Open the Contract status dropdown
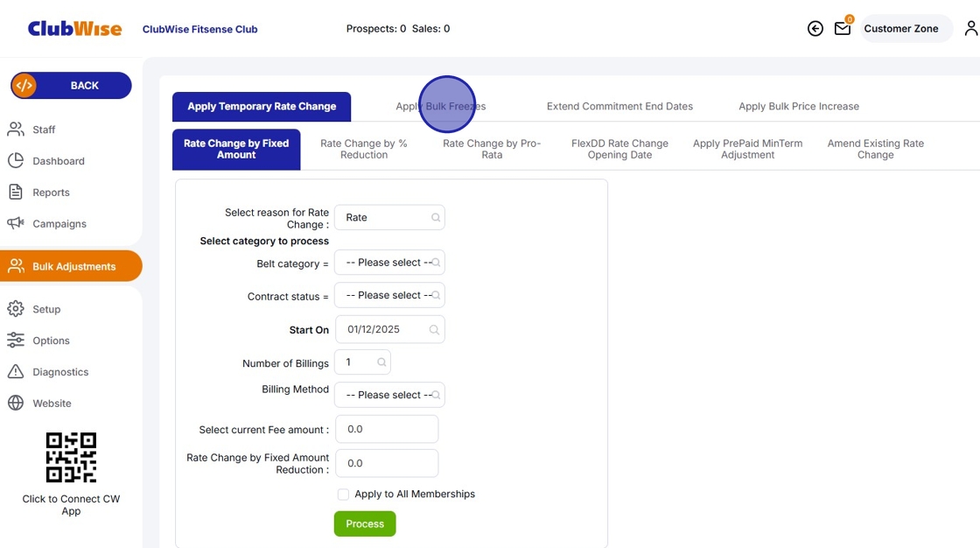 [x=389, y=295]
